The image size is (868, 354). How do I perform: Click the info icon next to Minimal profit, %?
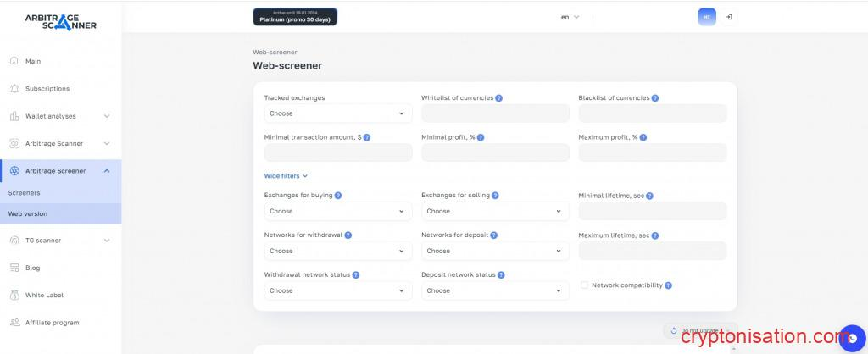[x=480, y=137]
